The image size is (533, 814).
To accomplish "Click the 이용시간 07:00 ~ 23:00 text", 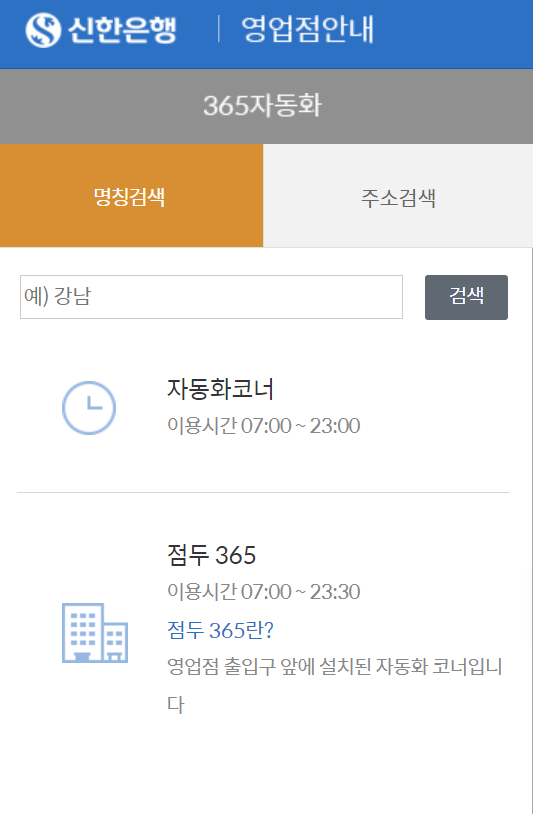I will (x=264, y=426).
